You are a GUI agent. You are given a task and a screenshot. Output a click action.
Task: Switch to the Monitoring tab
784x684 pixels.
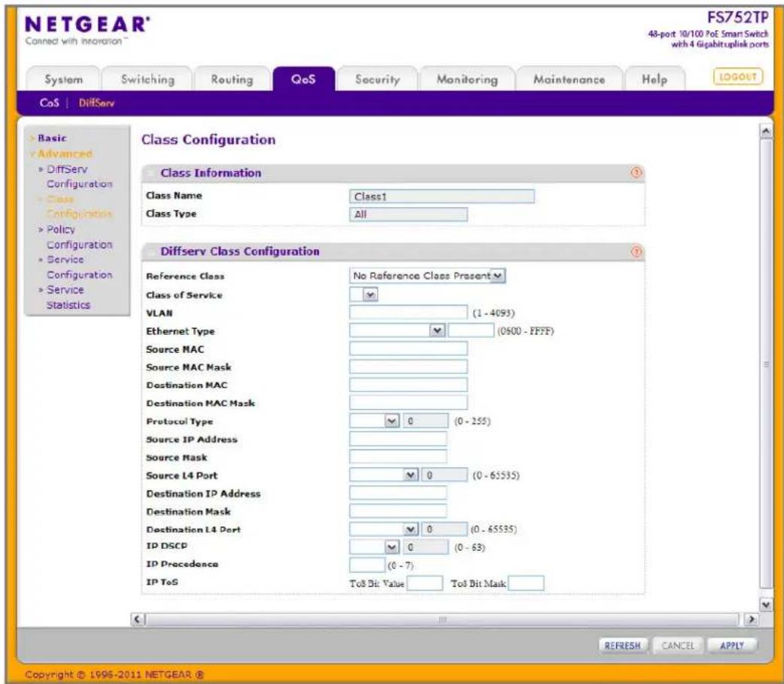coord(467,80)
